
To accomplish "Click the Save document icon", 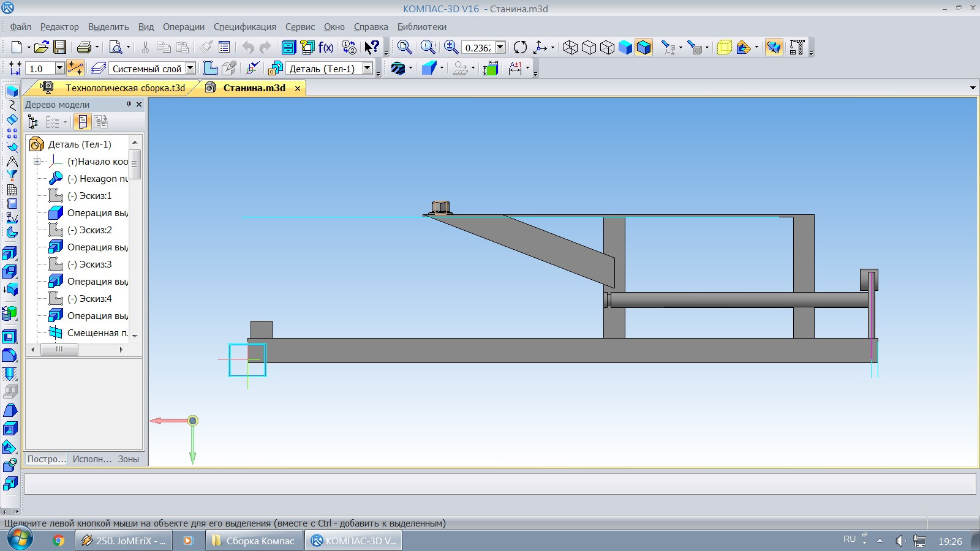I will pyautogui.click(x=59, y=47).
